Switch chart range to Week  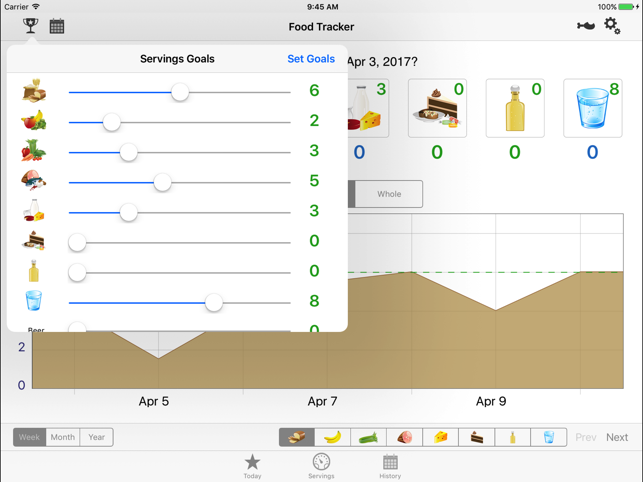point(30,437)
